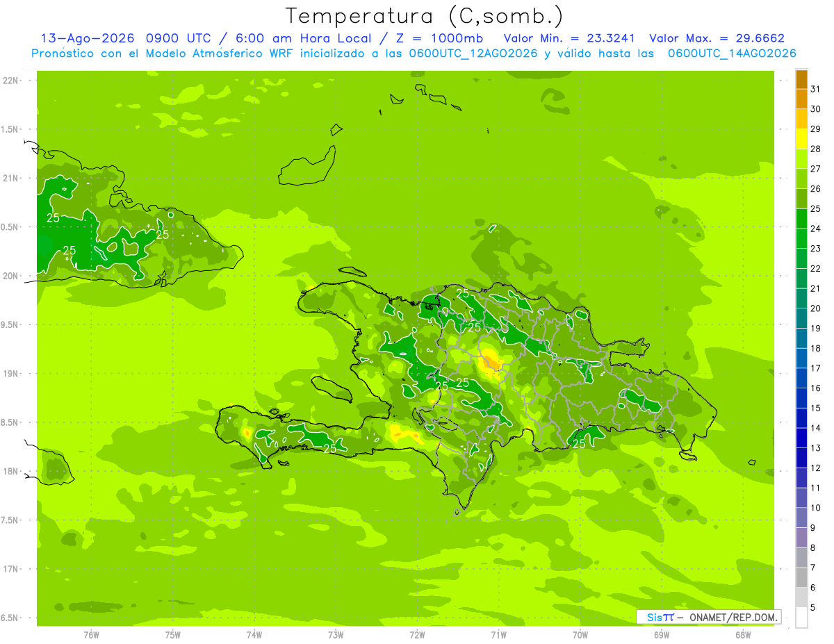Screen dimensions: 834x644
Task: Click the 71W longitude label
Action: (x=498, y=634)
